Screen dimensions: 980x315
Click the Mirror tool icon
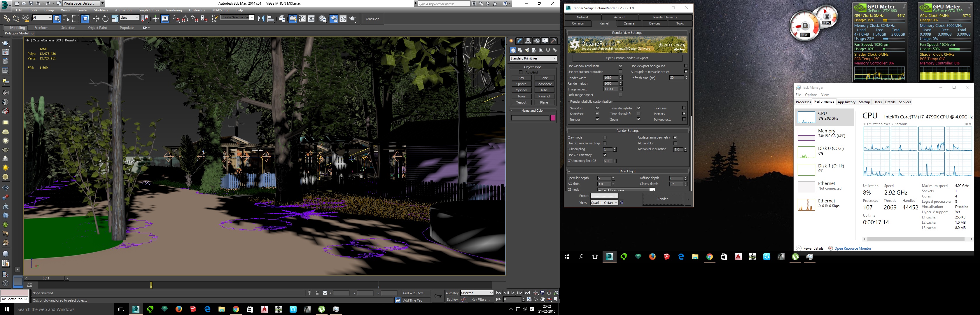(261, 19)
